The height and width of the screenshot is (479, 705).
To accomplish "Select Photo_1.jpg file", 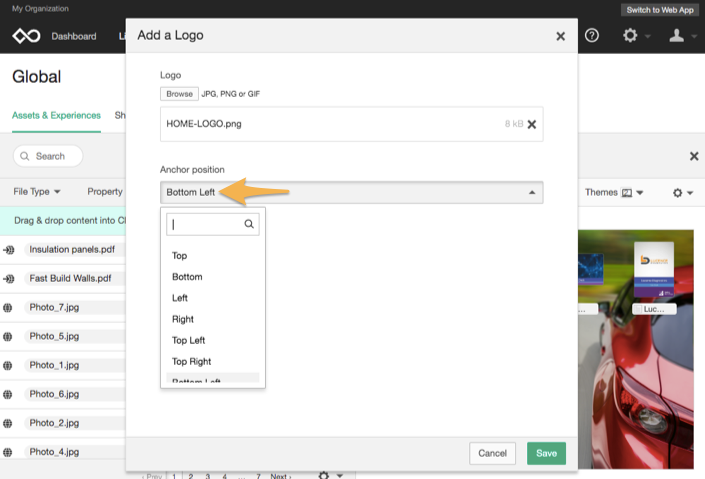I will tap(54, 365).
